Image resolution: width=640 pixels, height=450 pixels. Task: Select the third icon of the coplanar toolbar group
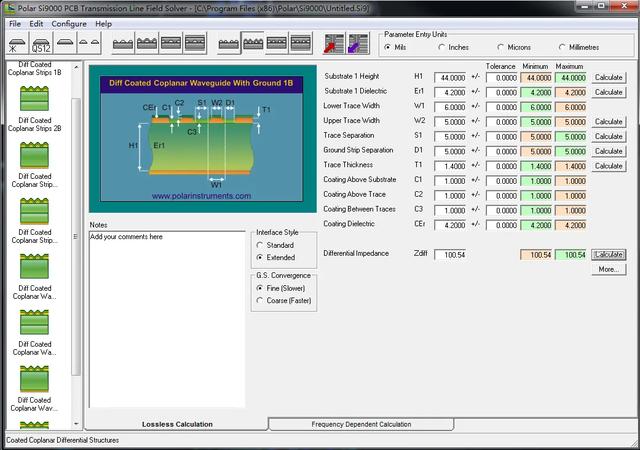[277, 44]
